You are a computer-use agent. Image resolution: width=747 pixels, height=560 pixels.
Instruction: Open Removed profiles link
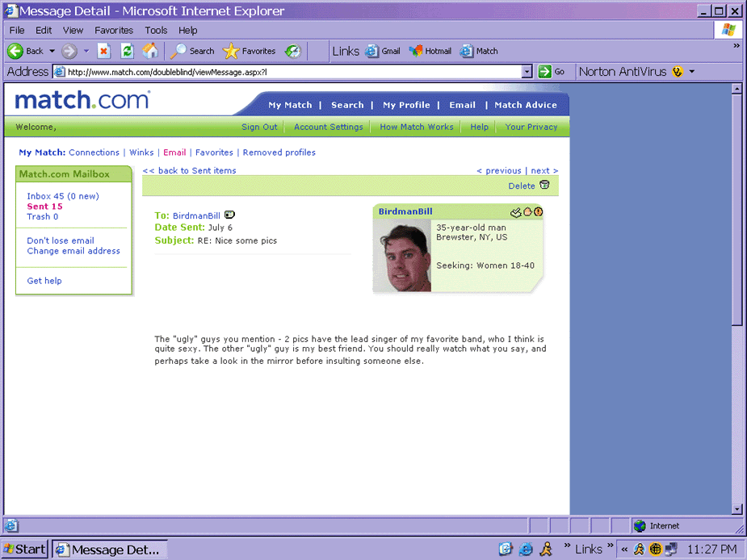click(x=279, y=153)
